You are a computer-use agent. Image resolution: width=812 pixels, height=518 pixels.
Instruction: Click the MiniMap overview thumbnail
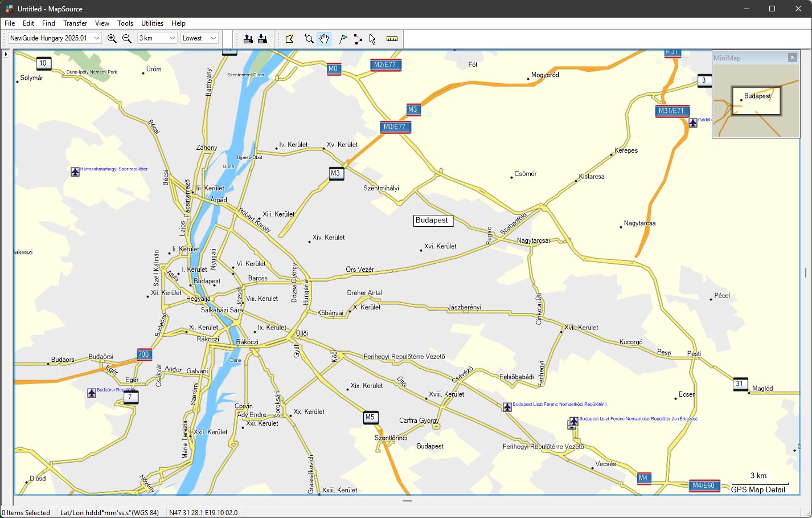point(756,101)
